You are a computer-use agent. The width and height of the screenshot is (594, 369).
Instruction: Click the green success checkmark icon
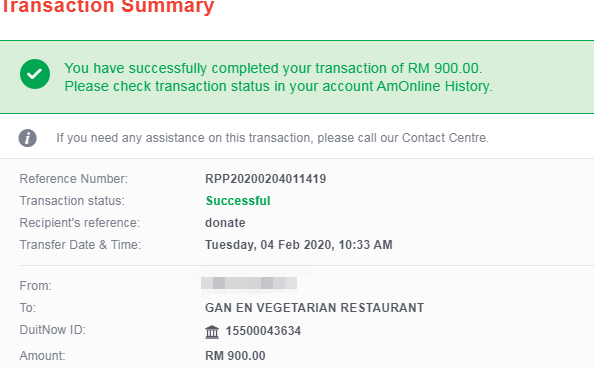[x=35, y=74]
